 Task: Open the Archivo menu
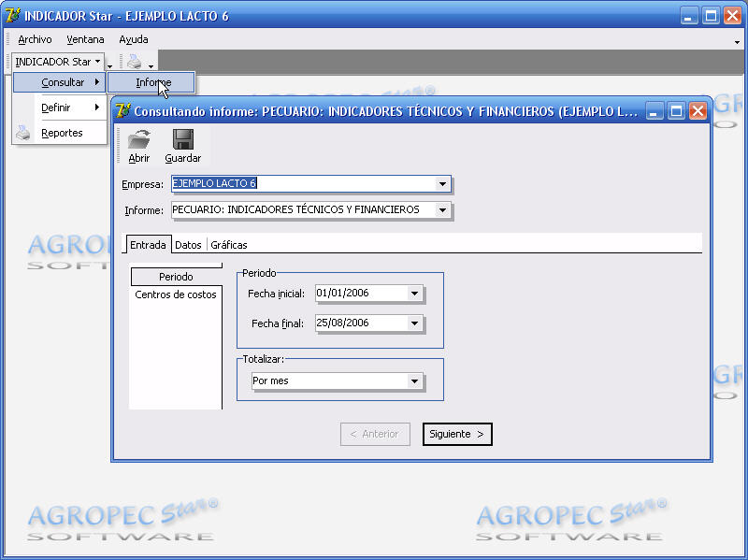pos(35,39)
